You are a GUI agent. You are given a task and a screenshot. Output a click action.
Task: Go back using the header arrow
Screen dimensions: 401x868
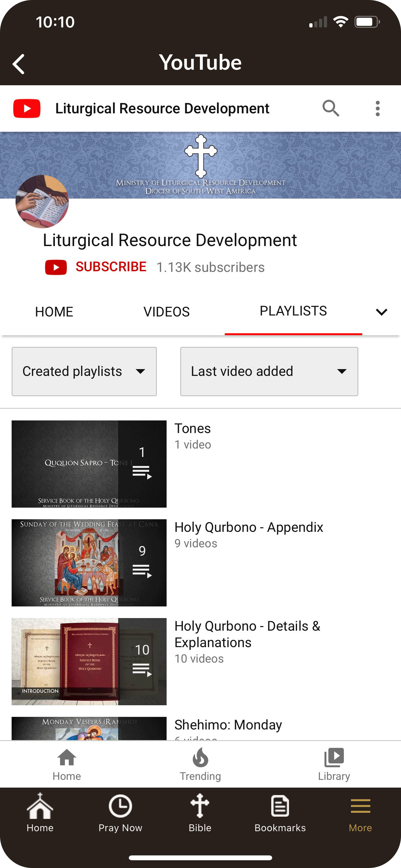tap(18, 64)
